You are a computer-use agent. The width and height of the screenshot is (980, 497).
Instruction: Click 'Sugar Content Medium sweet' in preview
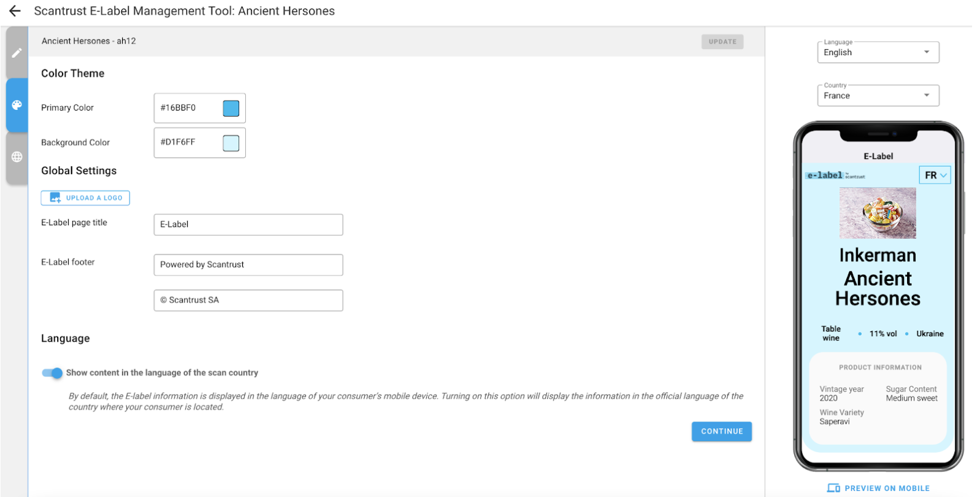click(911, 393)
